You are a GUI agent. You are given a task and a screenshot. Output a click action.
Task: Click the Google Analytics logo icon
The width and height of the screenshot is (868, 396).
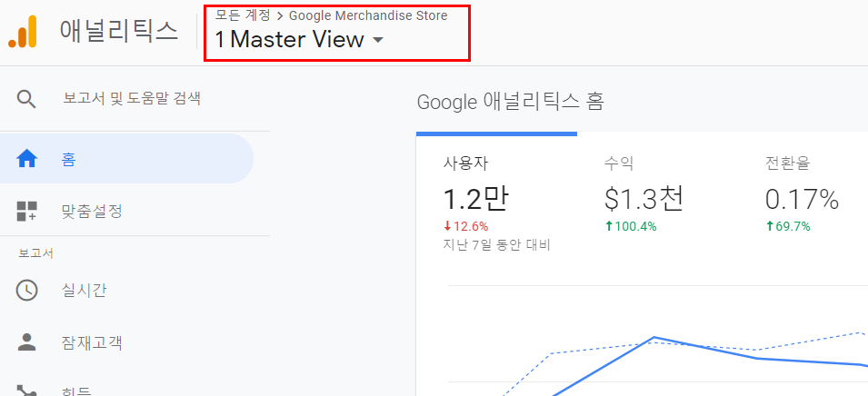coord(23,32)
